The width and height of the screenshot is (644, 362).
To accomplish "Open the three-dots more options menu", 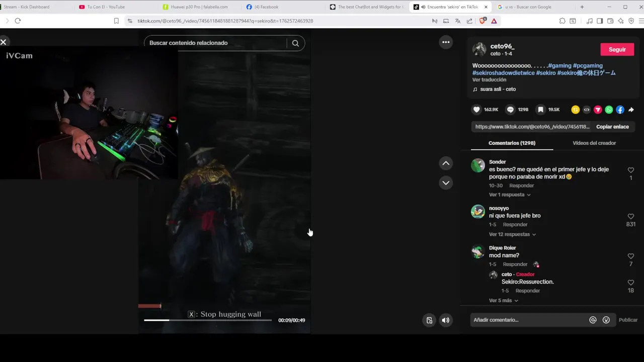I will coord(446,42).
